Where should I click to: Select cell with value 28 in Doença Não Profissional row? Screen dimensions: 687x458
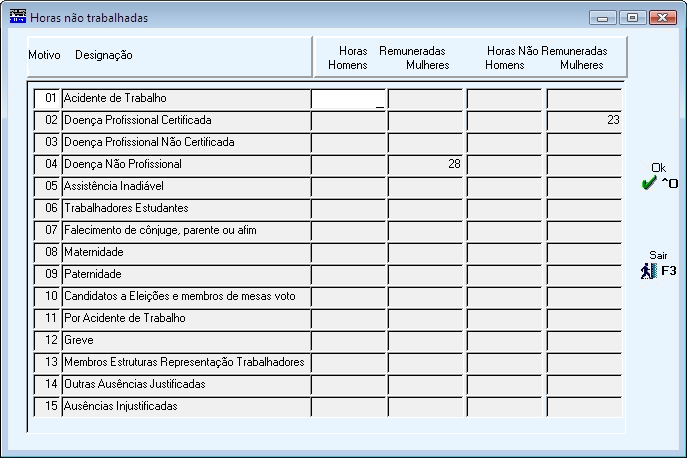425,164
